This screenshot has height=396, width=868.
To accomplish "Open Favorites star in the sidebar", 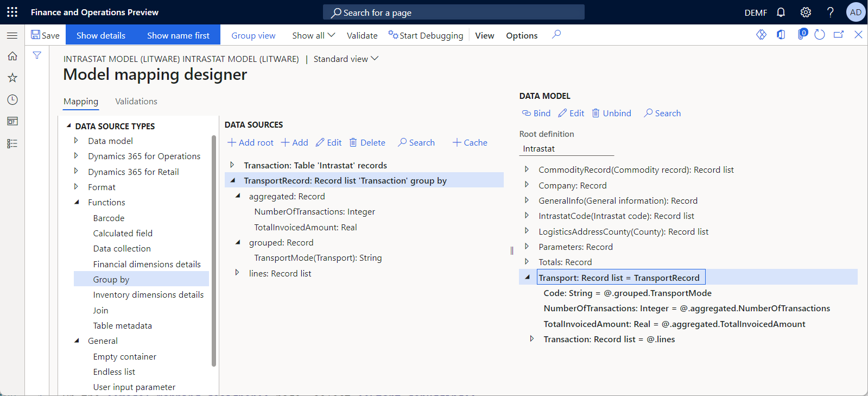I will [12, 78].
